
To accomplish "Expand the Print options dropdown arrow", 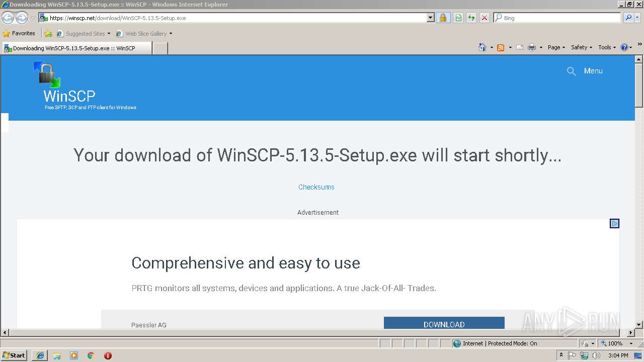I will click(x=541, y=47).
